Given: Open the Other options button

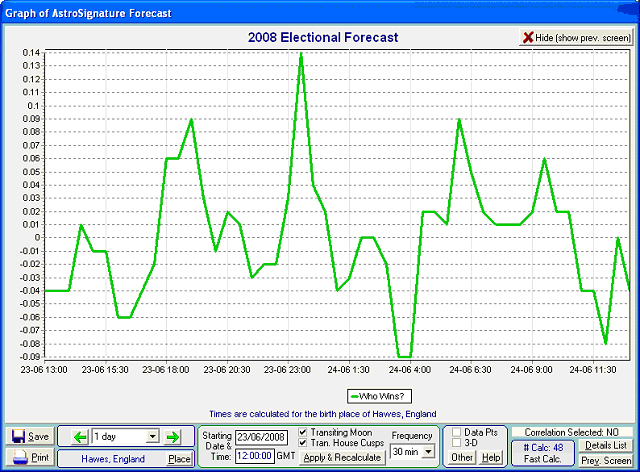Looking at the screenshot, I should [462, 457].
